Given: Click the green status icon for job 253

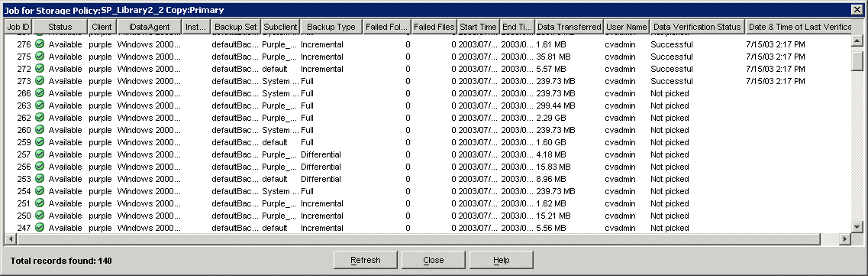Looking at the screenshot, I should [39, 178].
